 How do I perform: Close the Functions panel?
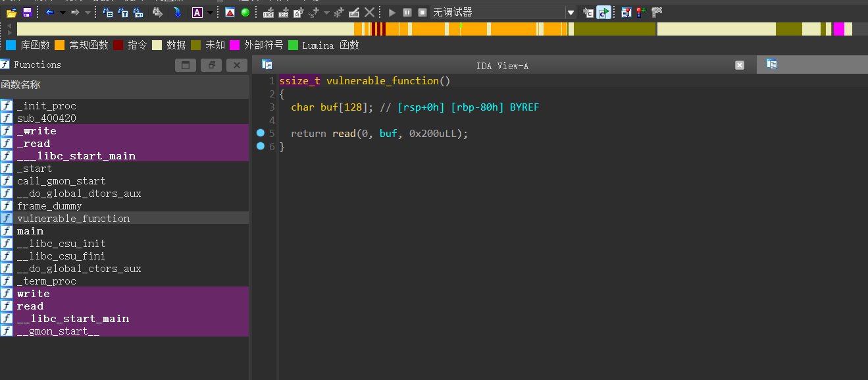(237, 65)
